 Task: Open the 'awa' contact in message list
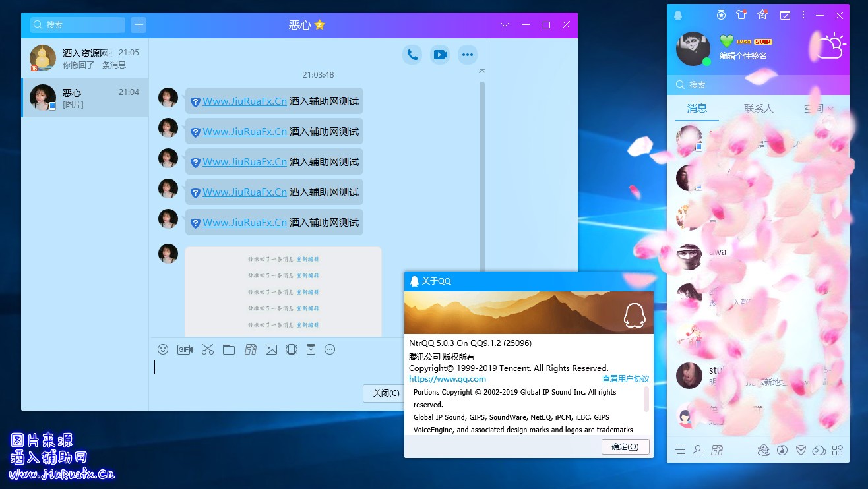(758, 256)
